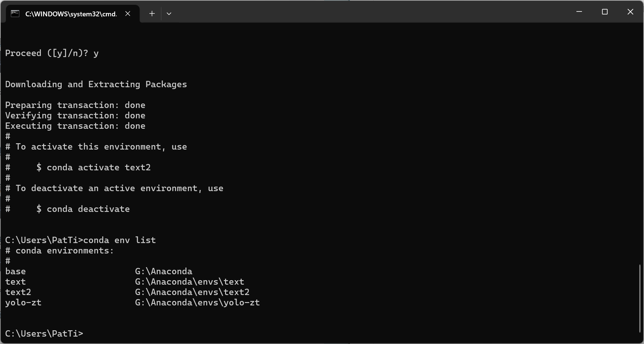Expand the new tab profile dropdown arrow

[x=169, y=14]
